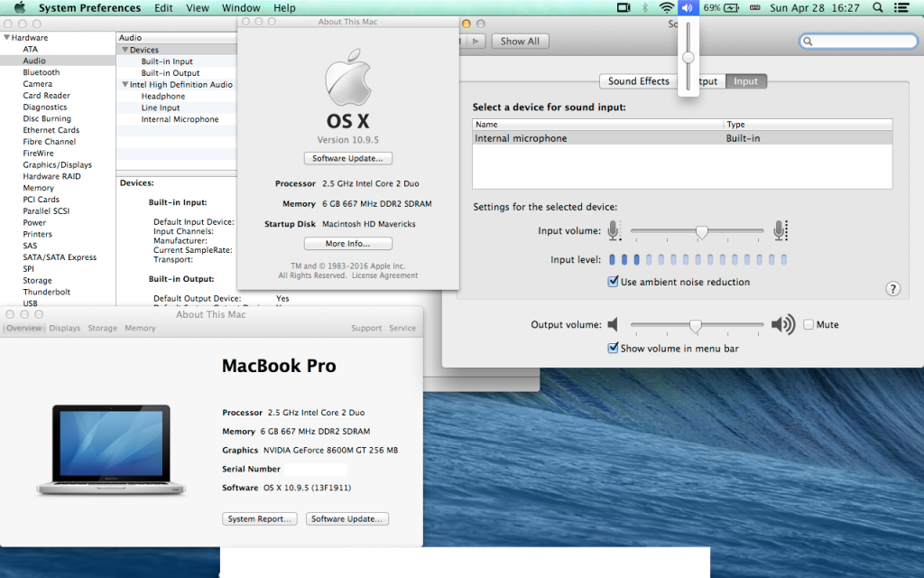Open Spotlight with the magnifying glass icon
This screenshot has height=578, width=924.
click(x=878, y=7)
